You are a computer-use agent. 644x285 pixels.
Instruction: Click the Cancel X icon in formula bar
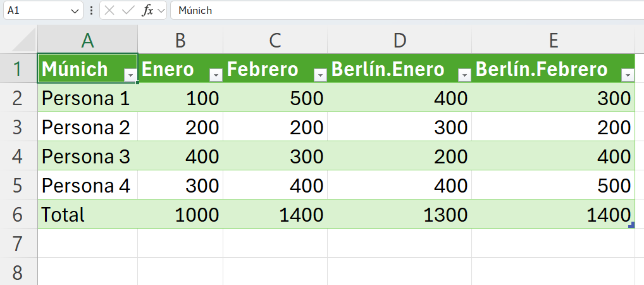point(110,11)
